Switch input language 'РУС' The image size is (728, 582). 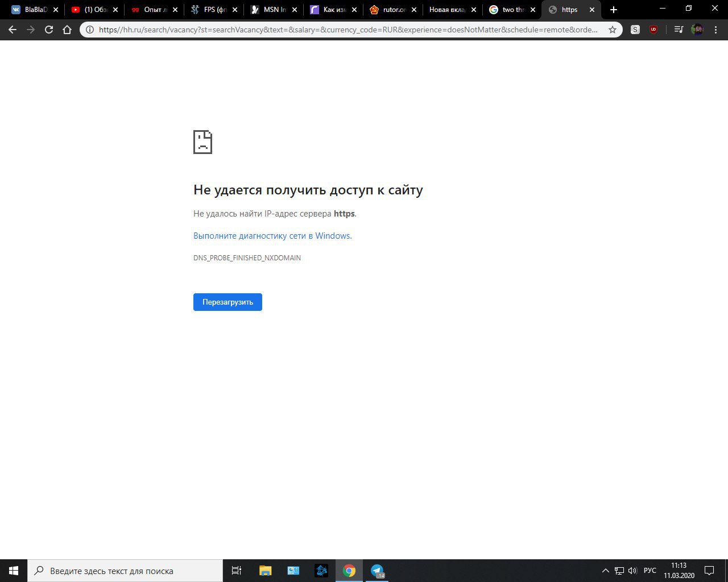pyautogui.click(x=650, y=571)
